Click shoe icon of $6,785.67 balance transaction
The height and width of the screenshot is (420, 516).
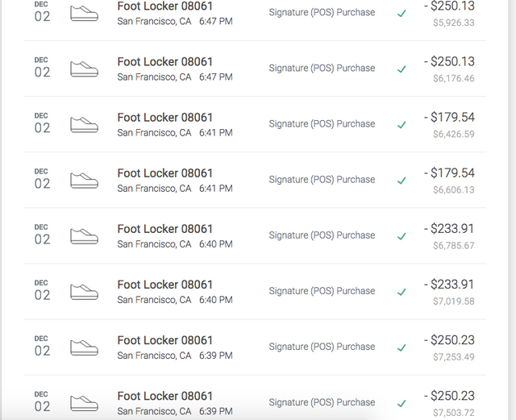(84, 236)
